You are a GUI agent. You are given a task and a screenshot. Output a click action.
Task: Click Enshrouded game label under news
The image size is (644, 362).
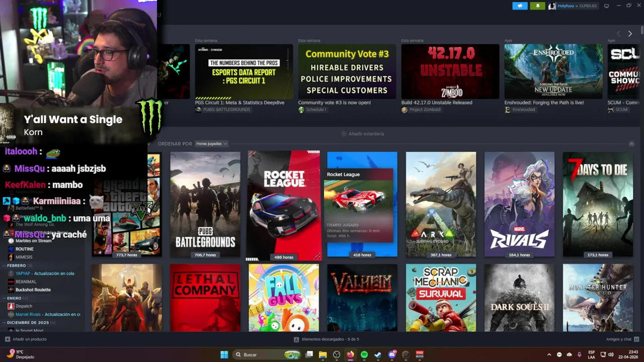coord(520,110)
